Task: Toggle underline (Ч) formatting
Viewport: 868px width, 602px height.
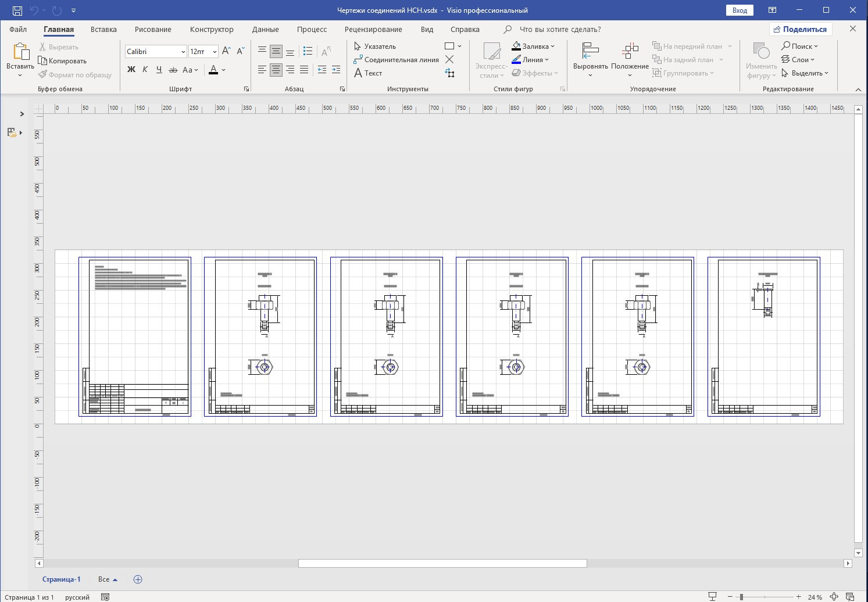Action: [159, 70]
